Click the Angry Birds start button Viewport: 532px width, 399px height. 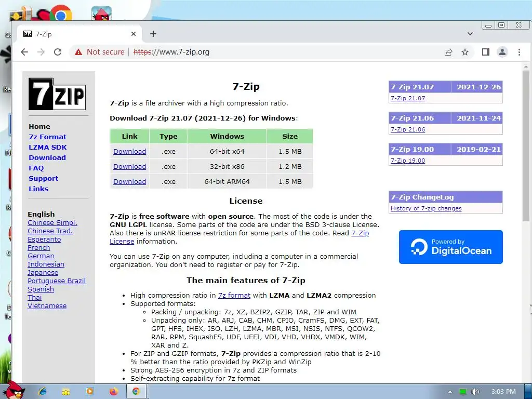point(14,391)
